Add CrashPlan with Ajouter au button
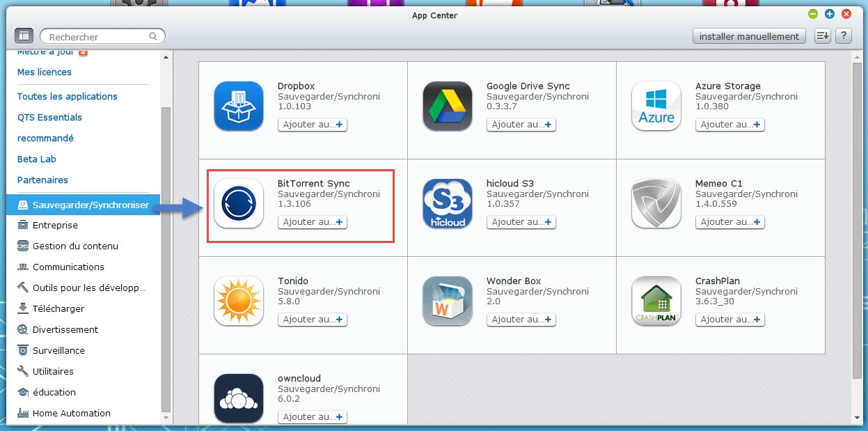Image resolution: width=868 pixels, height=431 pixels. tap(730, 320)
